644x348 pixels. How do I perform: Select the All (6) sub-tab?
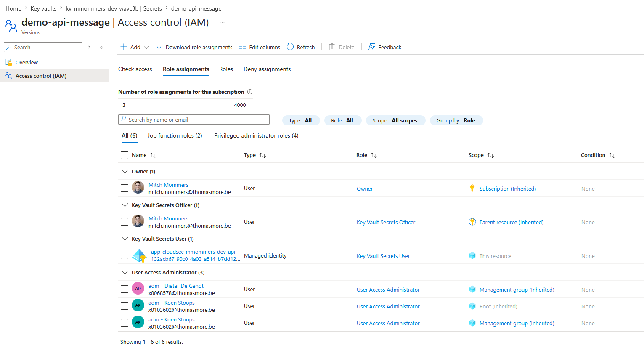130,135
